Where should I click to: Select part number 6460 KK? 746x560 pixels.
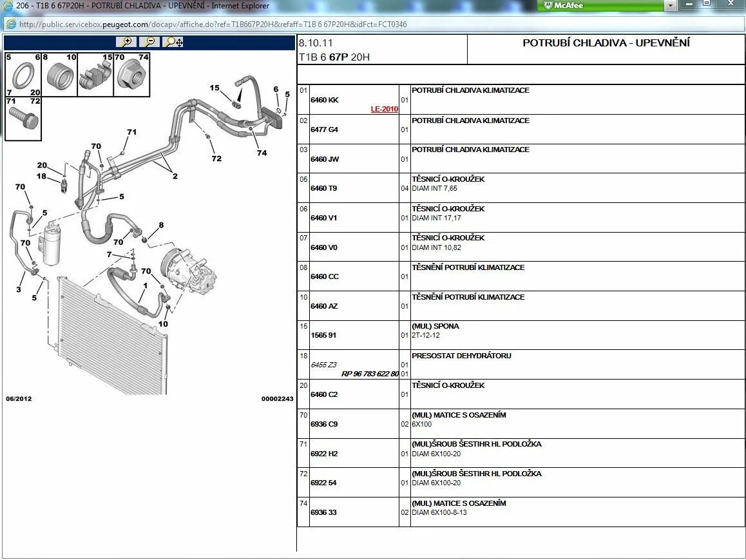coord(325,100)
